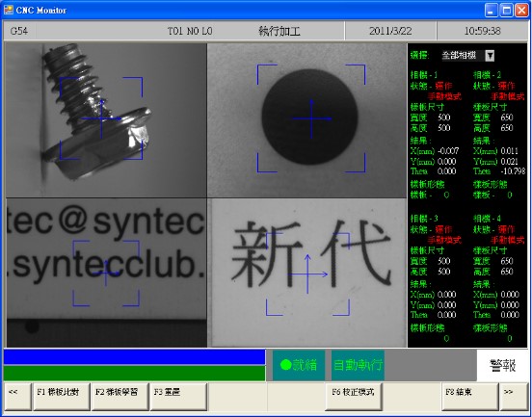Click camera 1 X(mm) value -0.007
The height and width of the screenshot is (417, 532).
pyautogui.click(x=448, y=151)
